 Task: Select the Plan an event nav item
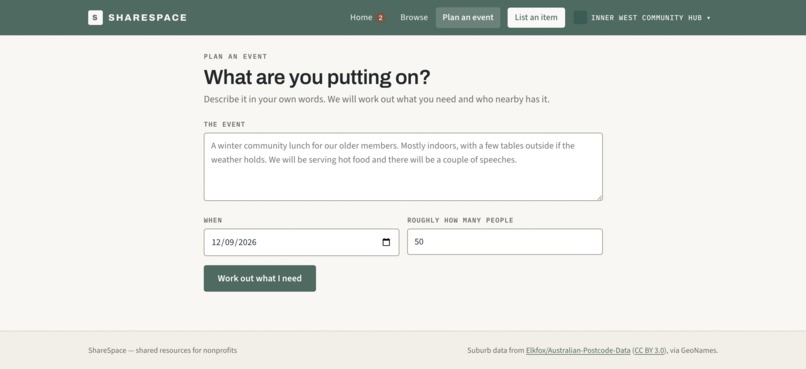point(468,17)
